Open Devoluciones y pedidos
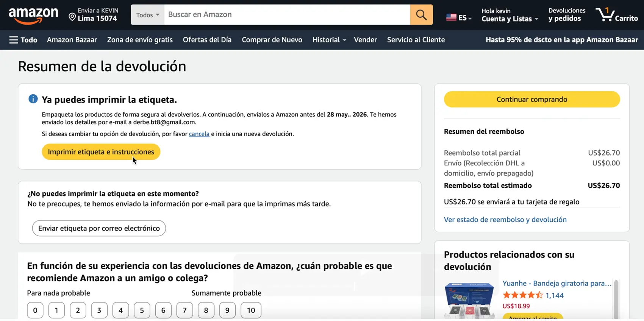644x321 pixels. click(567, 15)
